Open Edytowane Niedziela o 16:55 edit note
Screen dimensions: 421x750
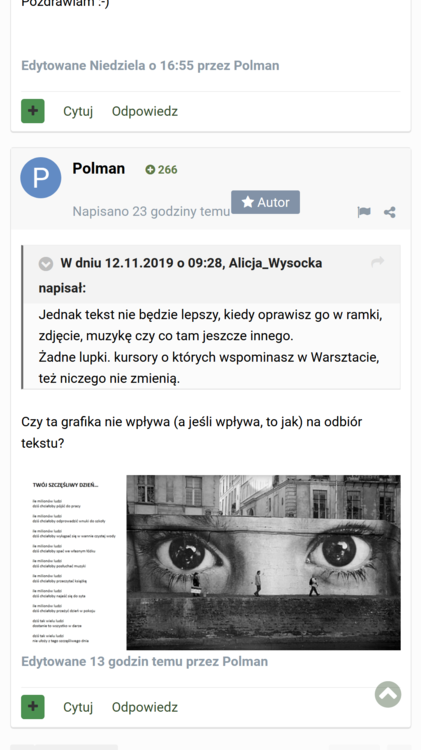click(150, 66)
